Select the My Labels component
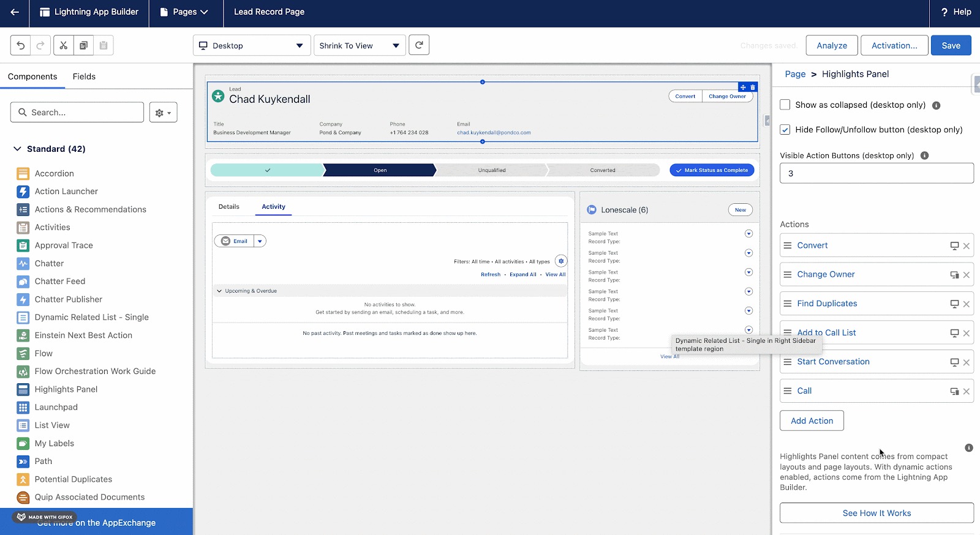The height and width of the screenshot is (535, 980). [x=54, y=443]
